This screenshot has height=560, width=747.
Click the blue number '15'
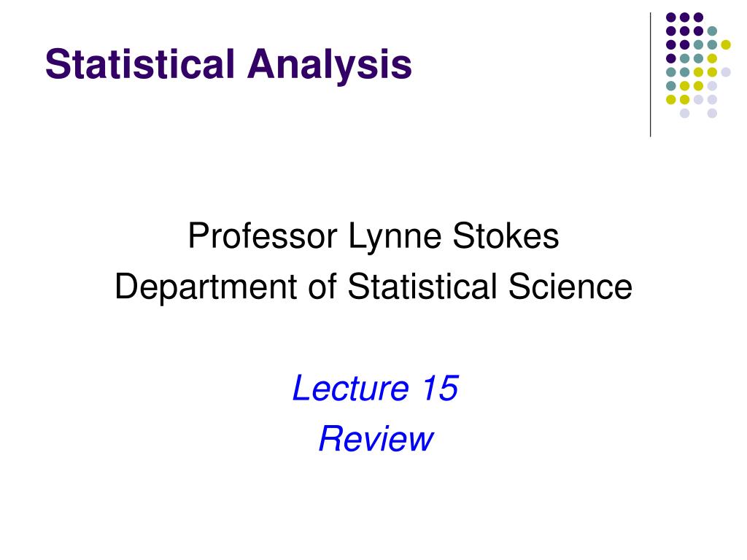[x=440, y=388]
